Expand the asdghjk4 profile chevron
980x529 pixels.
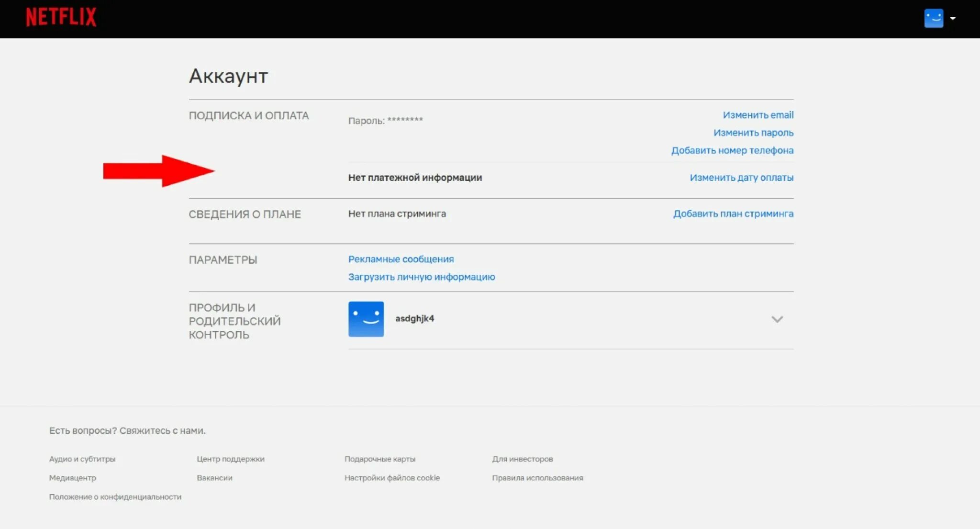[777, 319]
